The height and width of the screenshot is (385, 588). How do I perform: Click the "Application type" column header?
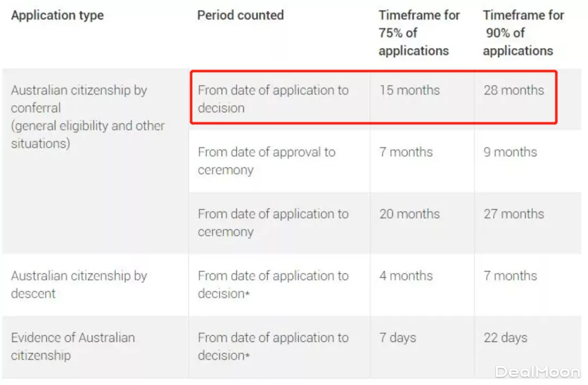pyautogui.click(x=57, y=15)
